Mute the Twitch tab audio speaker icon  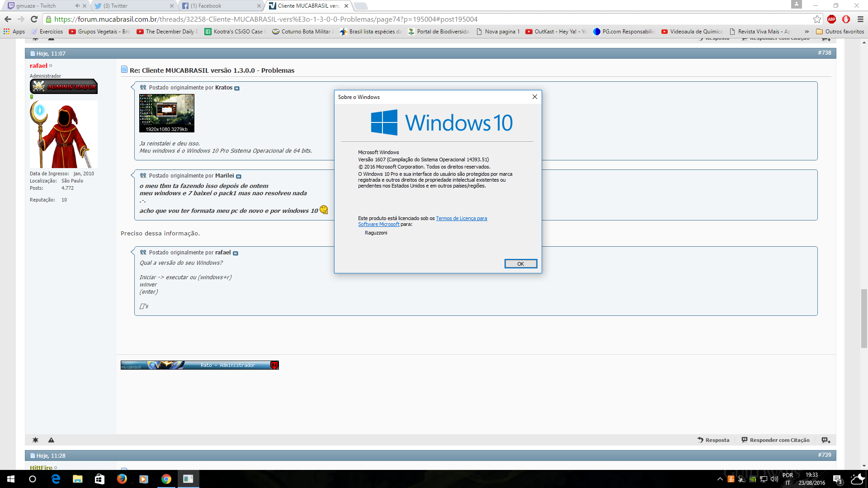(77, 6)
